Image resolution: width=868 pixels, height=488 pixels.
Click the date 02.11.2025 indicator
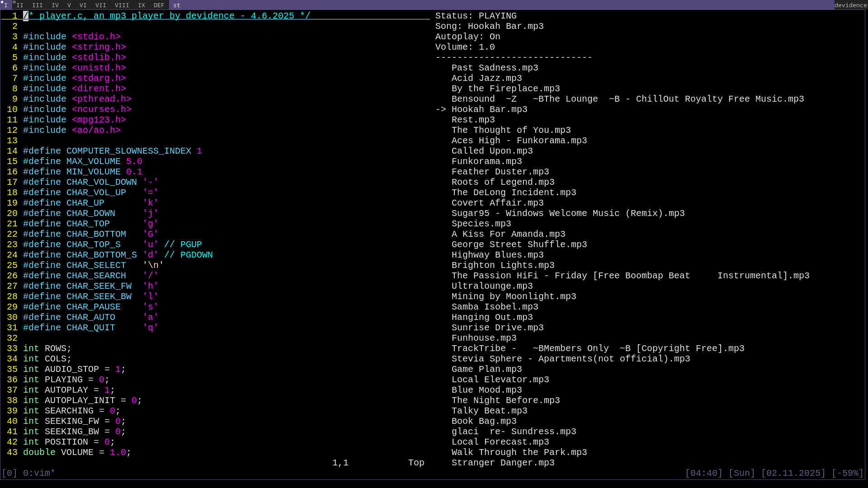coord(793,473)
